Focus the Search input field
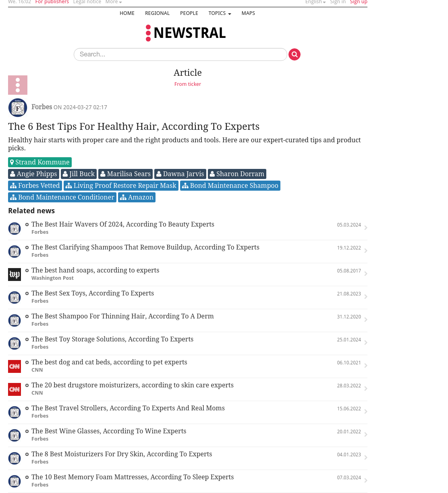 [x=180, y=54]
